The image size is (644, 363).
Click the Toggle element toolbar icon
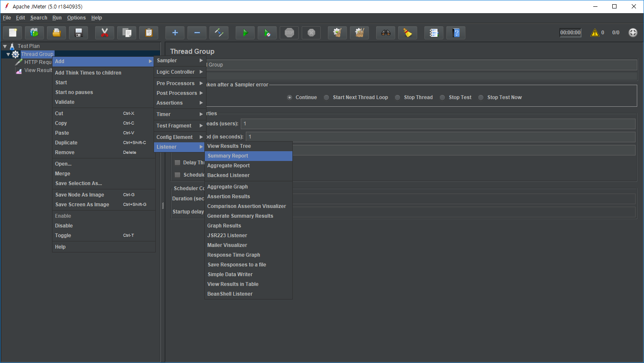point(219,33)
